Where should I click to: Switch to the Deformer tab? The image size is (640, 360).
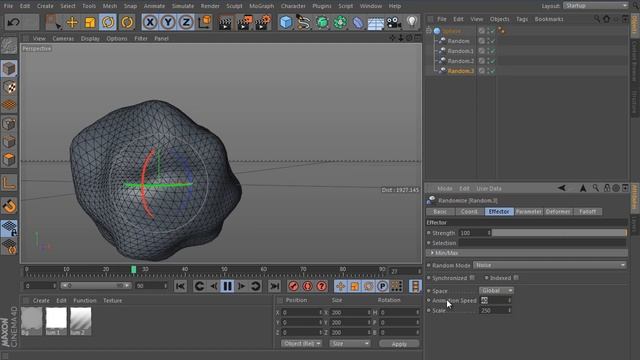coord(558,211)
